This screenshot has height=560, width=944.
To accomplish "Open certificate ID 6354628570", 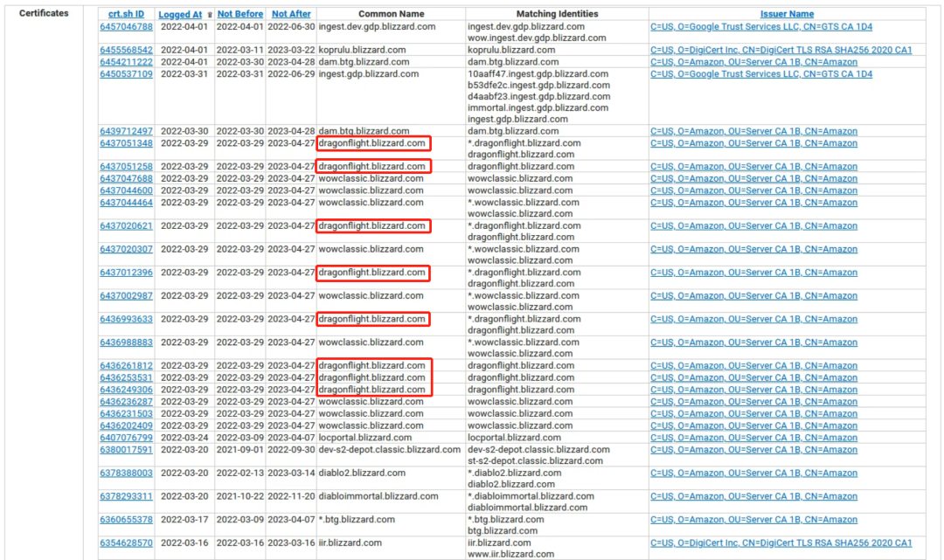I will click(x=127, y=543).
